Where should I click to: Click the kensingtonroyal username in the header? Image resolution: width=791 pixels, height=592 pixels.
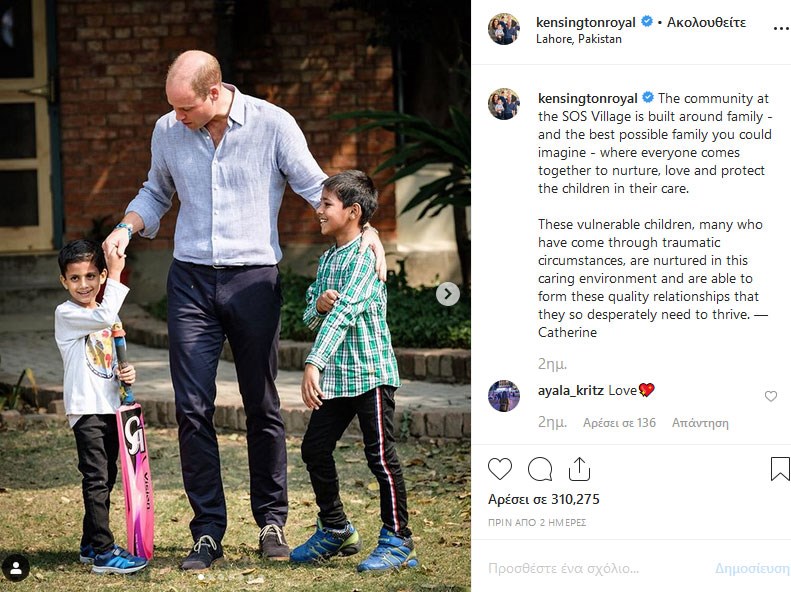(586, 22)
